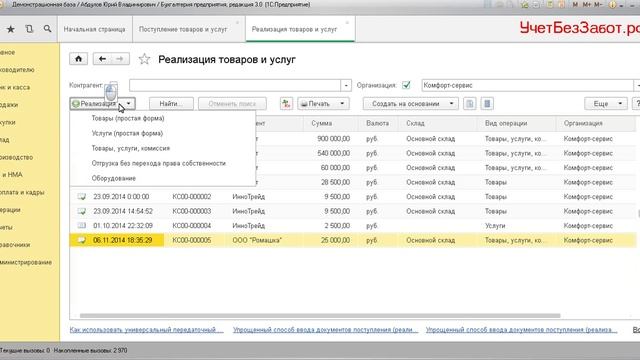Expand the Контрагент field dropdown arrow
This screenshot has width=640, height=360.
346,85
